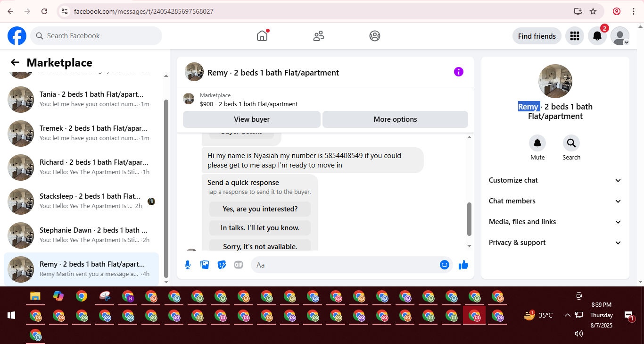Expand Media, files and links section
The height and width of the screenshot is (344, 644).
555,222
